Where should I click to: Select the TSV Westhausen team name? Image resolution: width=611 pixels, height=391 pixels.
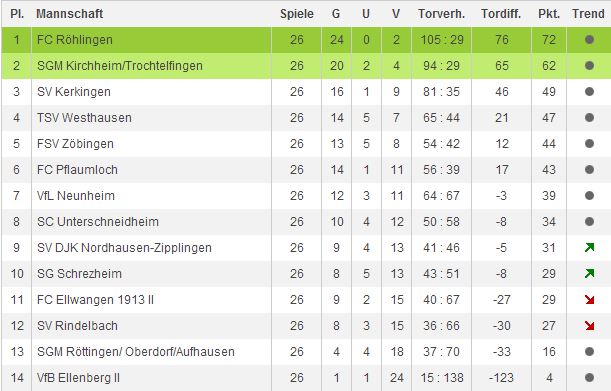click(x=84, y=118)
